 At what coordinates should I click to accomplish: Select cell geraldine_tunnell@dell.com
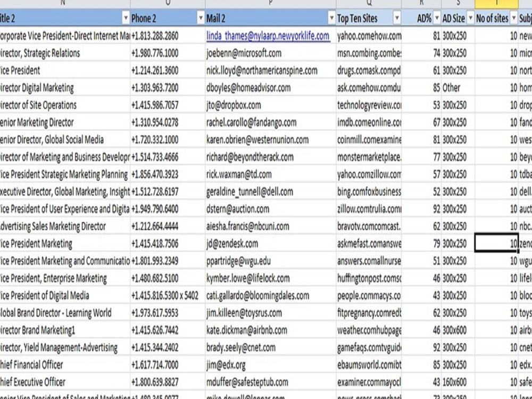270,192
